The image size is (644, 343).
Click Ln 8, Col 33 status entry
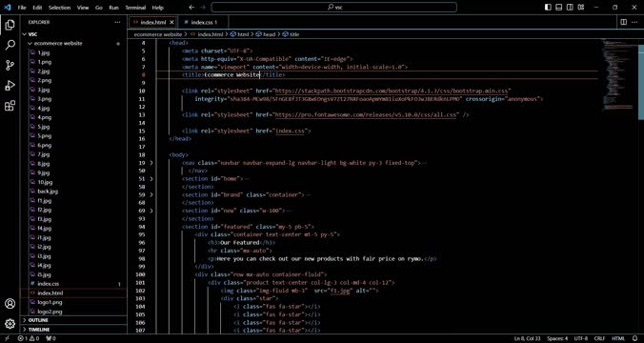tap(528, 339)
